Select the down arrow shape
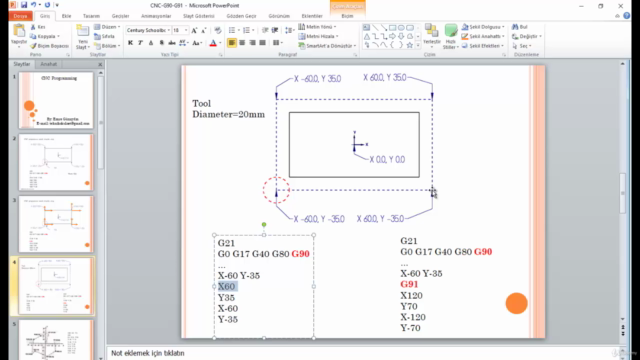 pos(401,36)
